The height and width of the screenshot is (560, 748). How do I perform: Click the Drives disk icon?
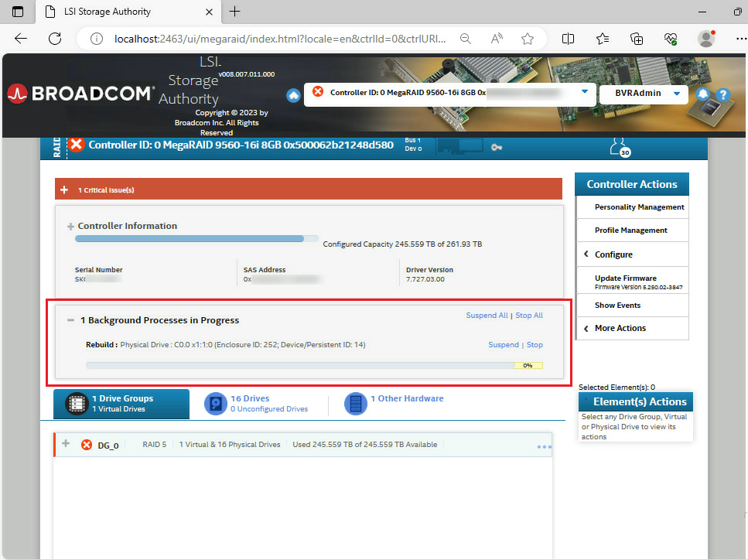215,404
